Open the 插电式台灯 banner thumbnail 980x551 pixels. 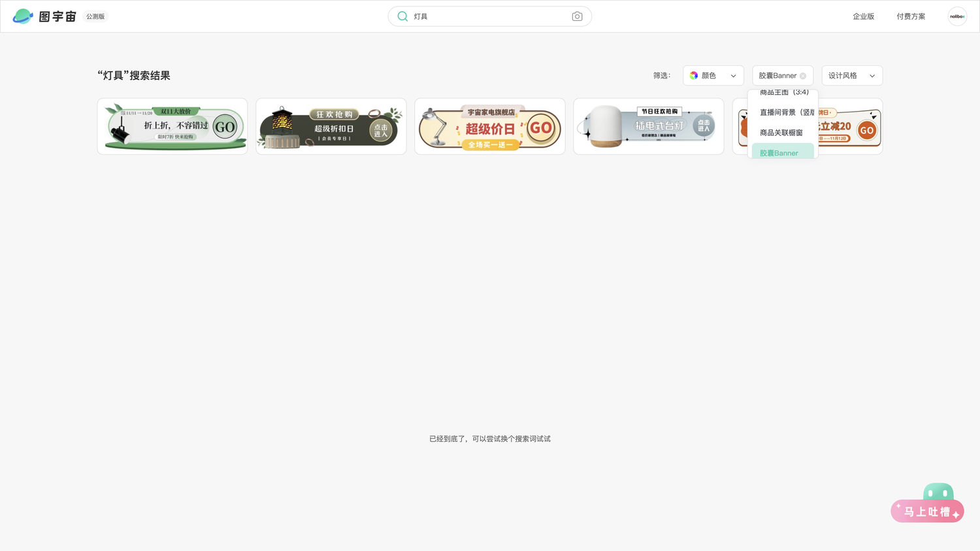pos(649,127)
